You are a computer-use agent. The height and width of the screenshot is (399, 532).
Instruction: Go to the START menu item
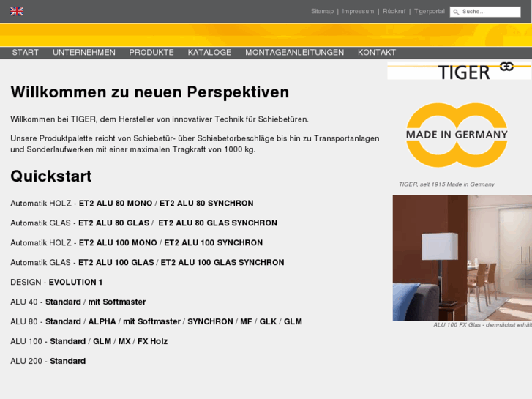26,53
